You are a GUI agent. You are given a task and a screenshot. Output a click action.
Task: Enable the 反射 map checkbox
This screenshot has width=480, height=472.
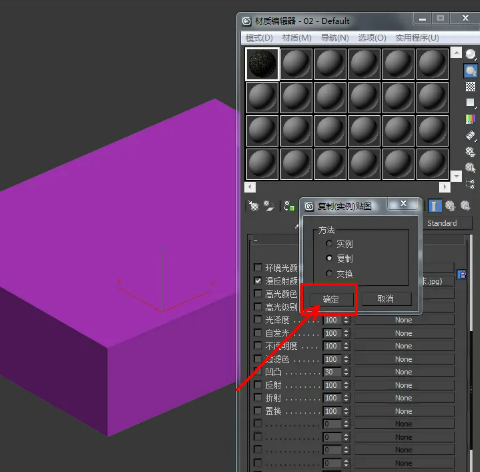pos(258,385)
